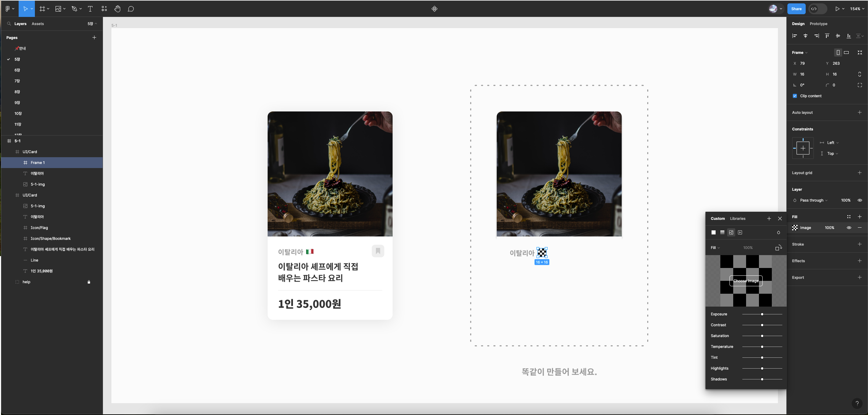Select the video fill type icon

[740, 232]
